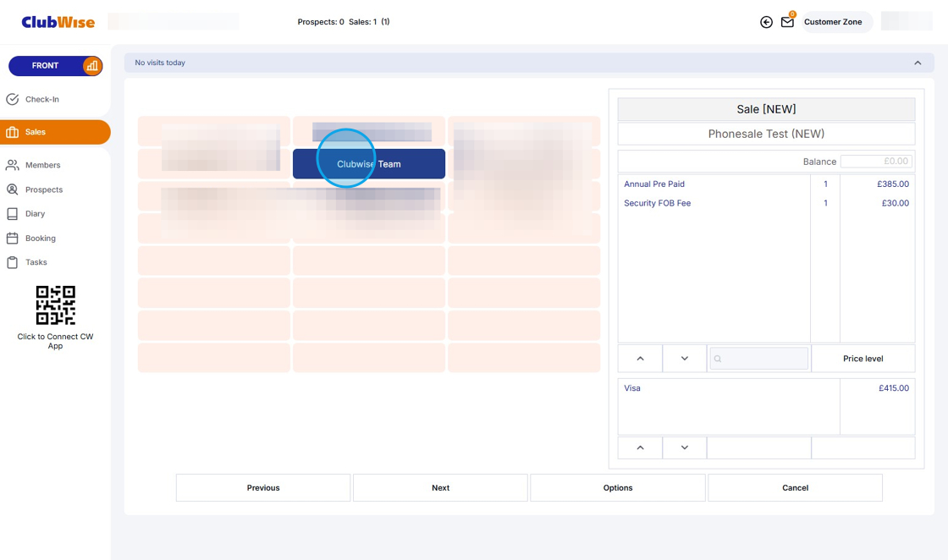
Task: Click the Sales: 1 (1) counter text
Action: click(x=369, y=22)
